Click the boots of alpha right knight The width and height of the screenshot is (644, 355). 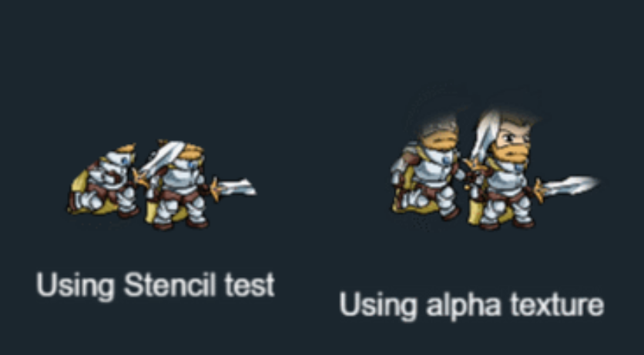507,225
